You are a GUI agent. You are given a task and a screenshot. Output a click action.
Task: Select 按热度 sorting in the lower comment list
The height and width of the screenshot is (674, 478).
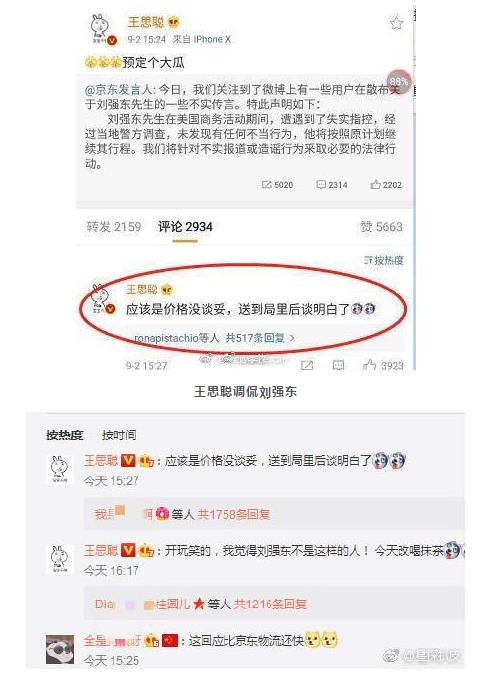64,435
